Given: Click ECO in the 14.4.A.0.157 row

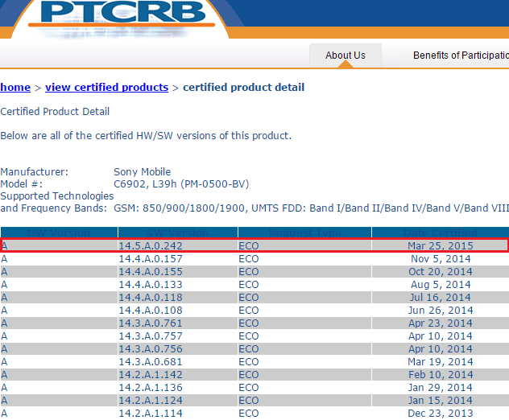Looking at the screenshot, I should click(249, 259).
